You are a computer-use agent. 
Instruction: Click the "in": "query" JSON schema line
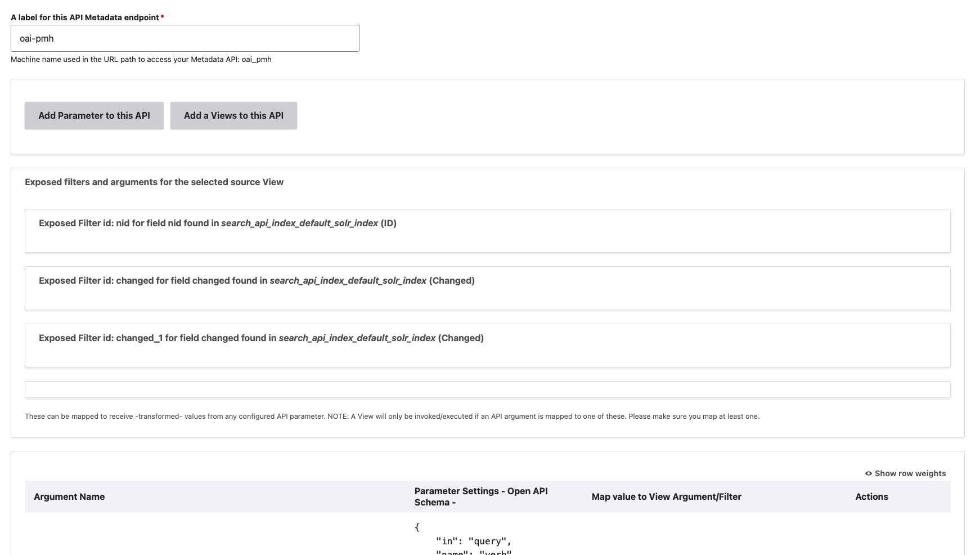pos(473,541)
